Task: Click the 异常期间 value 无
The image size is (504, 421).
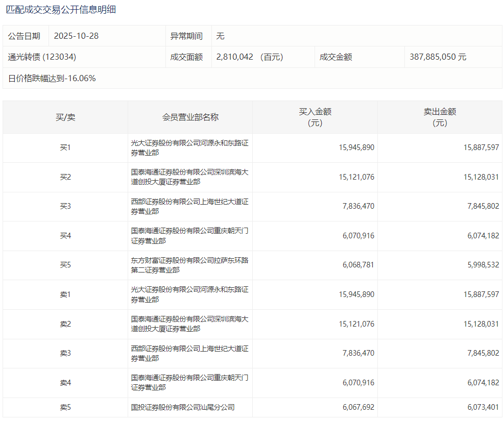Action: [220, 36]
